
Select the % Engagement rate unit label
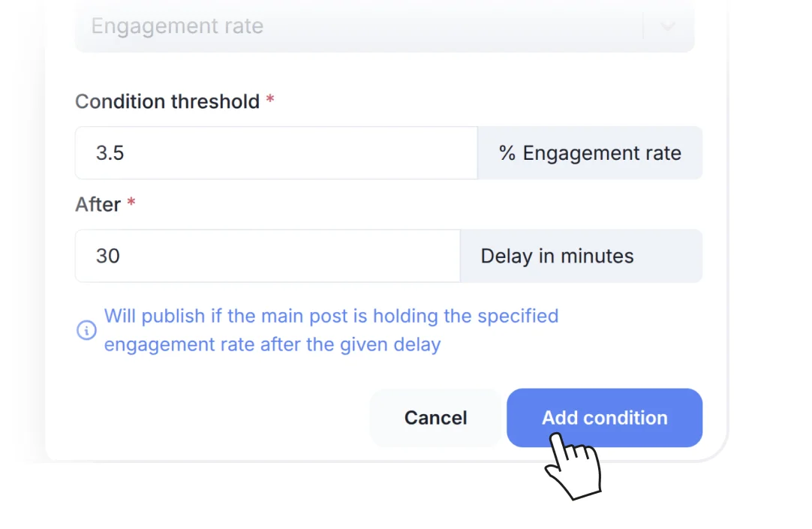(589, 153)
